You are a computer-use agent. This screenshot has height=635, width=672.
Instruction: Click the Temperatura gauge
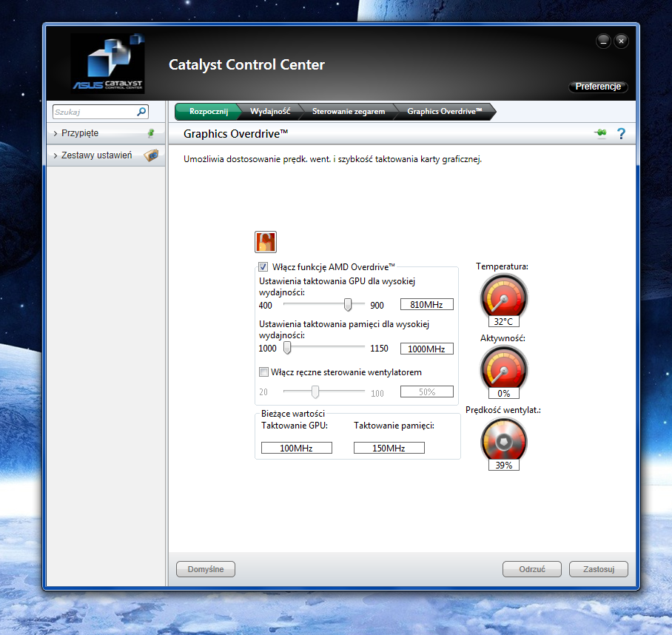click(x=503, y=297)
